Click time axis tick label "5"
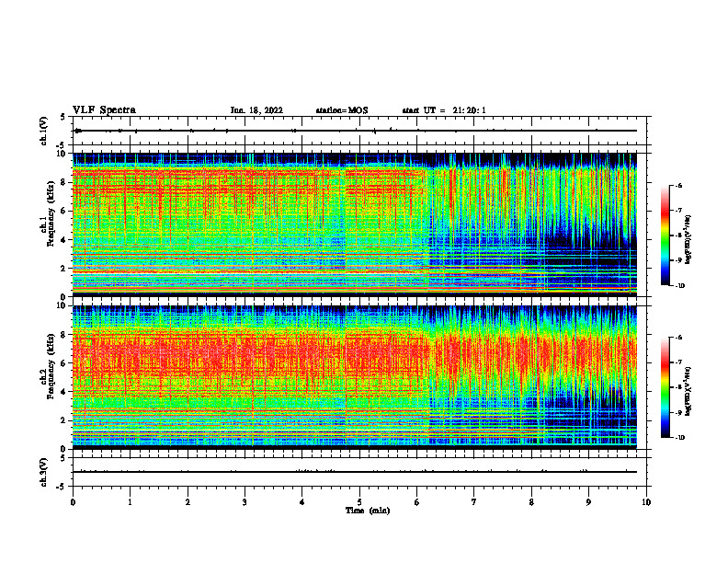The width and height of the screenshot is (728, 563). click(359, 502)
